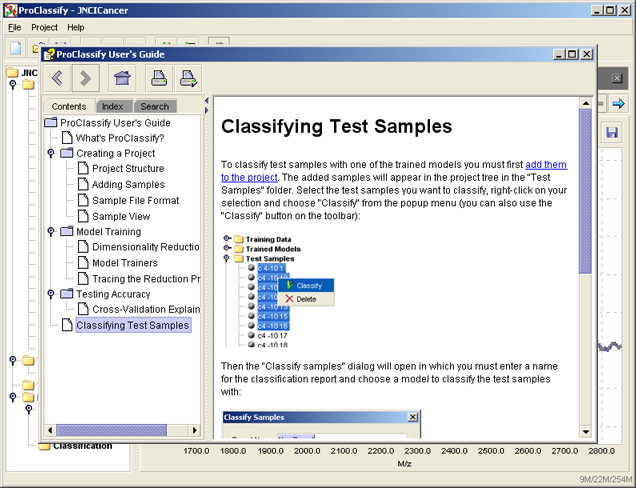Click help window title bar icon
Viewport: 636px width, 488px height.
[49, 54]
